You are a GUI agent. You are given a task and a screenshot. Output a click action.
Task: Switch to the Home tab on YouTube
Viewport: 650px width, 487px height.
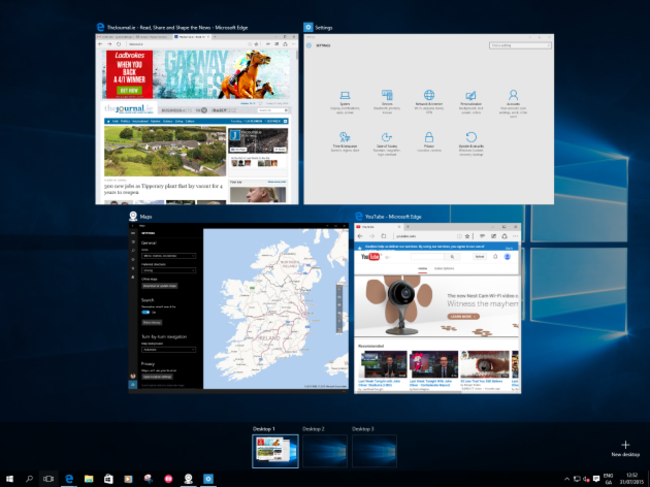tap(422, 269)
